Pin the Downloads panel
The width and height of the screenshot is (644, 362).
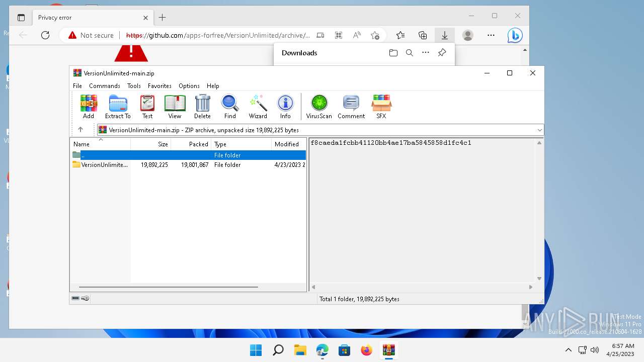442,53
